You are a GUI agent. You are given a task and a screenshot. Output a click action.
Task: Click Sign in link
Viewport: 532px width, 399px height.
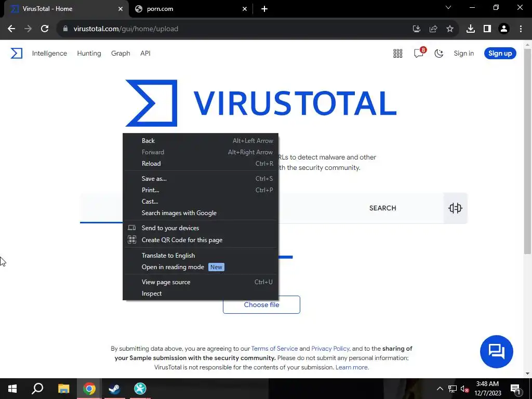[464, 54]
